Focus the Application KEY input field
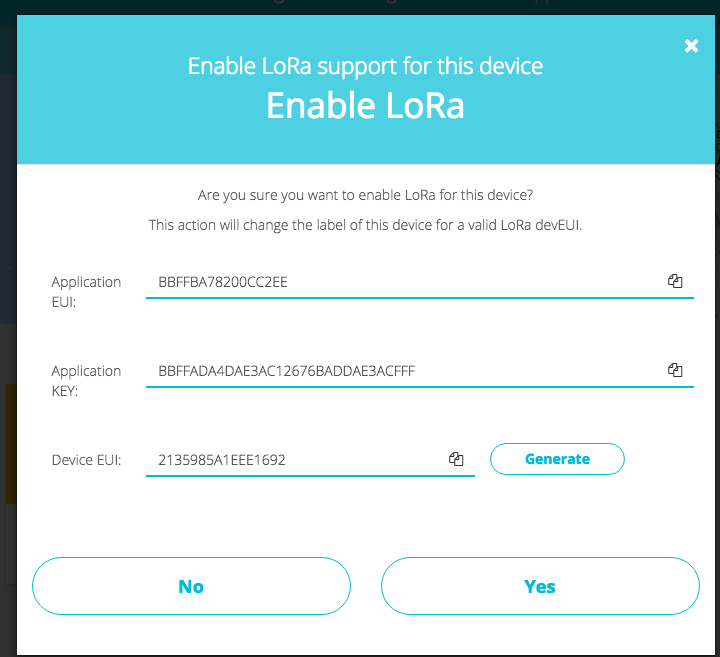 pyautogui.click(x=404, y=371)
